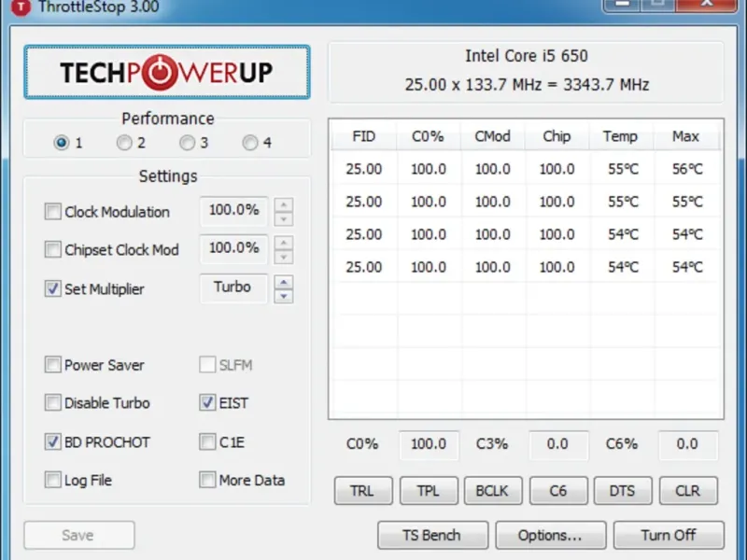Reset max temps with CLR button
747x560 pixels.
pos(688,491)
